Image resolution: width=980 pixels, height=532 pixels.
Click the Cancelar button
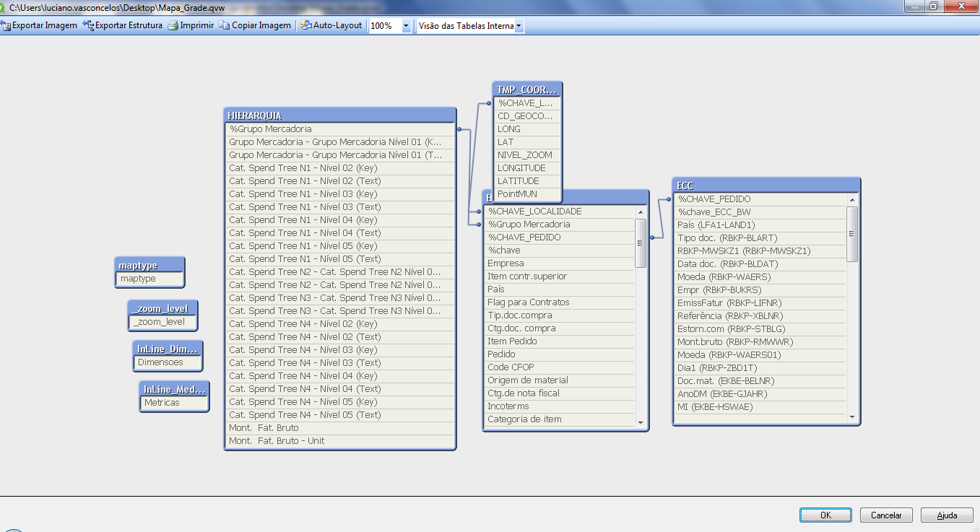click(x=886, y=515)
